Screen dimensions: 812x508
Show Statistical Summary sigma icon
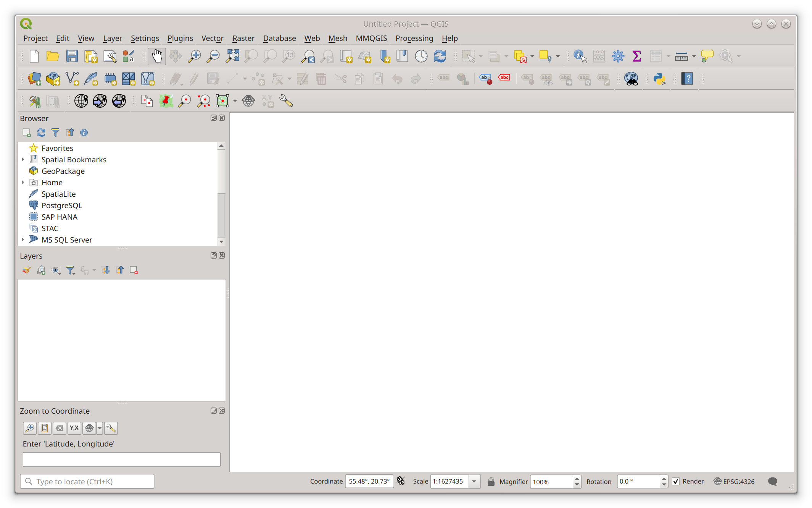[636, 56]
